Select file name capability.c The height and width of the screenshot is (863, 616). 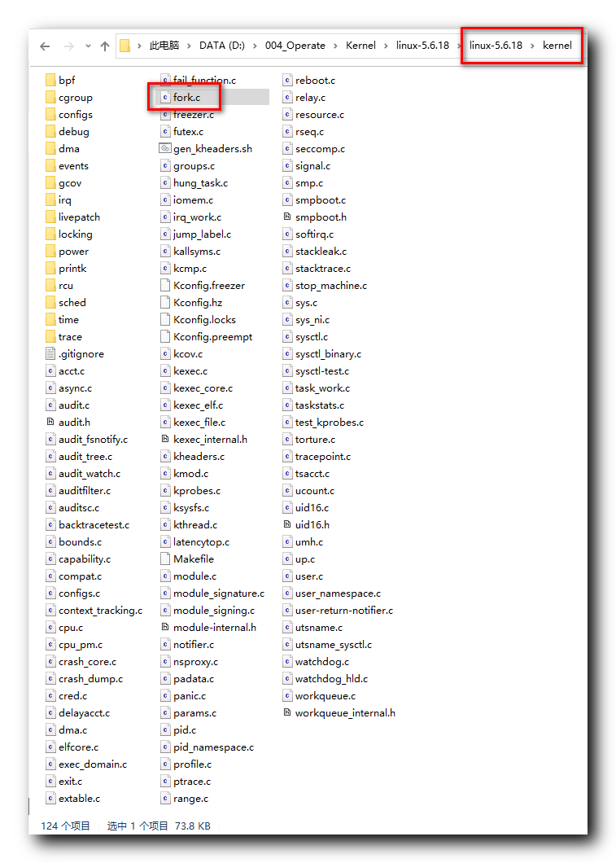[x=85, y=559]
